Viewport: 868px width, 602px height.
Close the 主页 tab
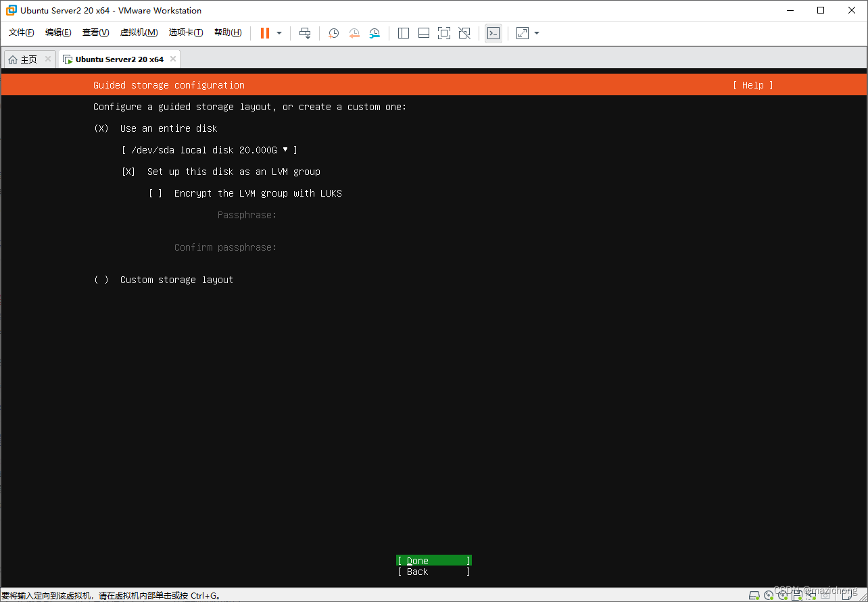pyautogui.click(x=47, y=59)
